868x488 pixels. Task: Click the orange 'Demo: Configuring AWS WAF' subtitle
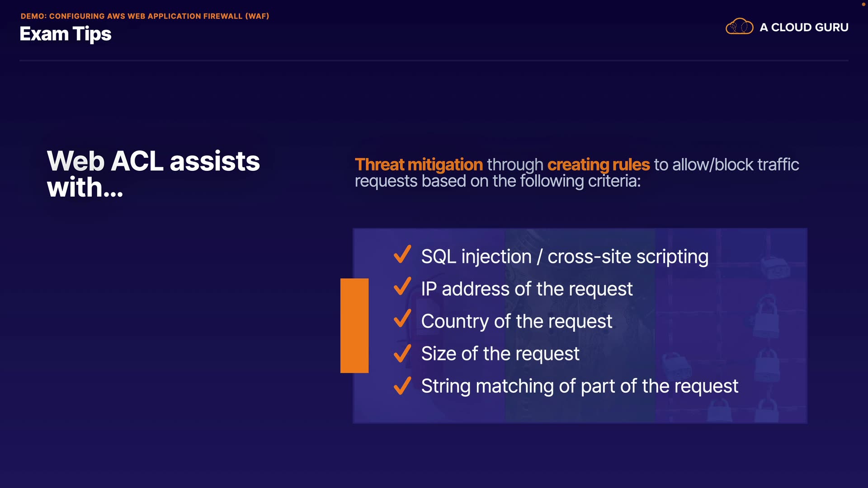[x=145, y=16]
